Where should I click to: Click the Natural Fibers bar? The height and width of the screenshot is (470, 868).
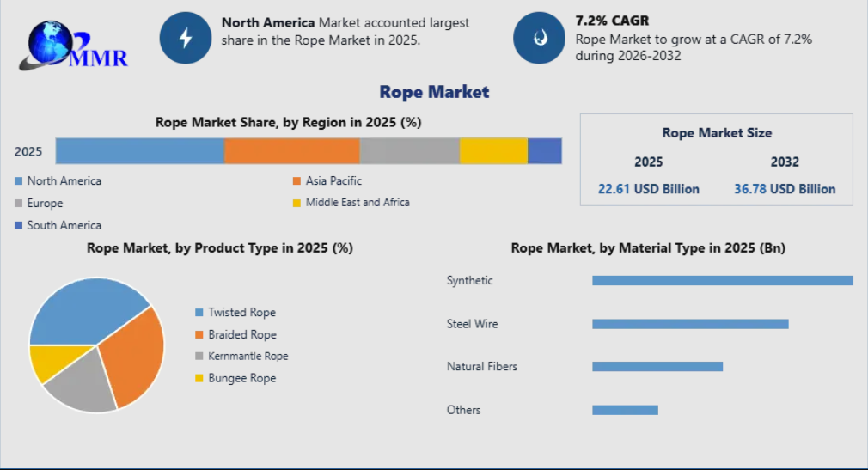pyautogui.click(x=657, y=367)
